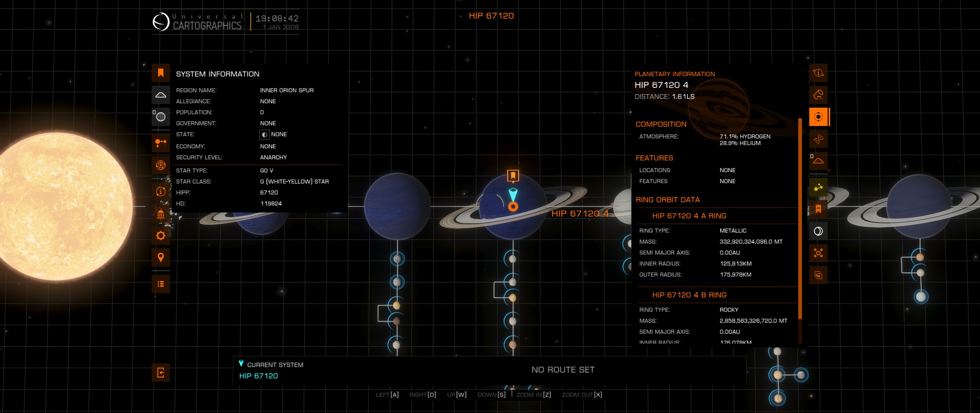Click the NO ROUTE SET text
The image size is (980, 413).
[x=563, y=370]
